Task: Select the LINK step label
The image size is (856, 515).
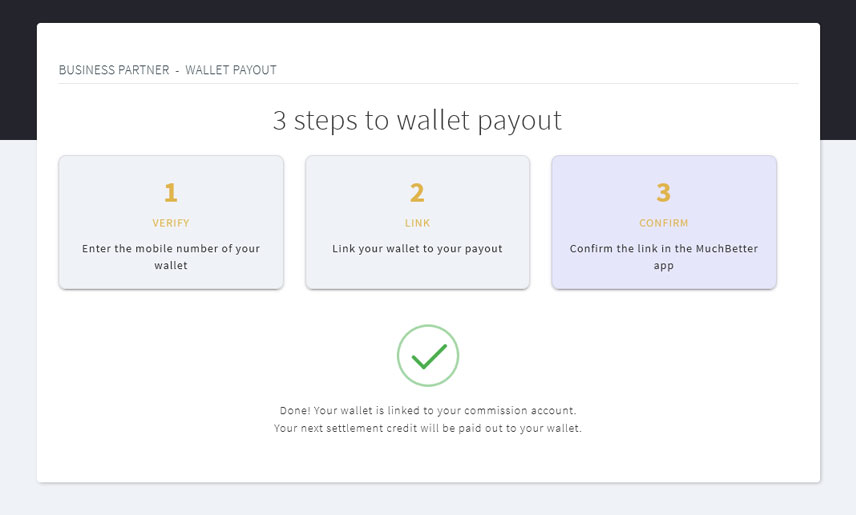Action: [417, 223]
